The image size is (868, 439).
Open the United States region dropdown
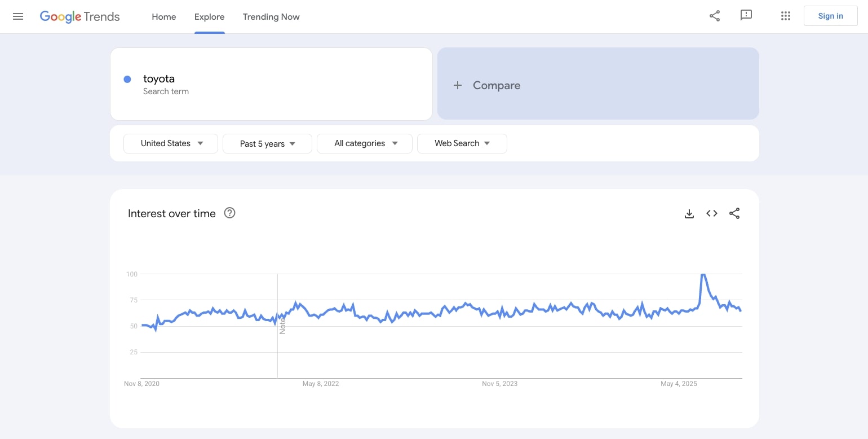pos(170,143)
